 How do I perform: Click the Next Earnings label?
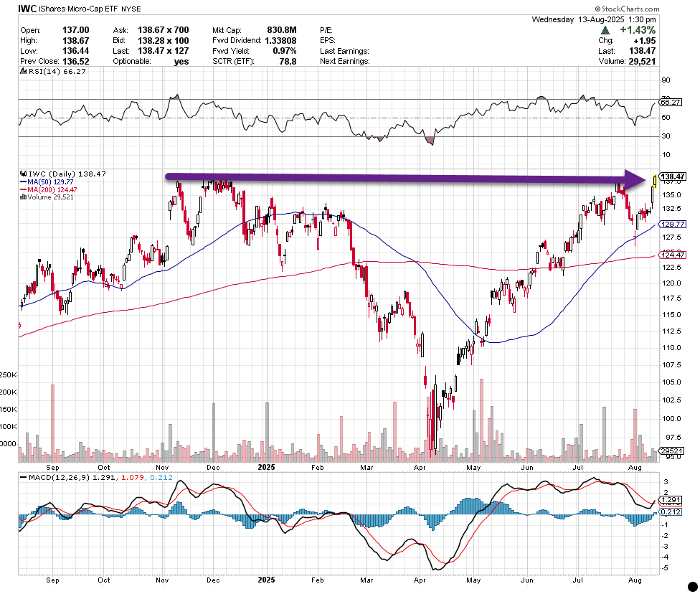click(x=345, y=61)
